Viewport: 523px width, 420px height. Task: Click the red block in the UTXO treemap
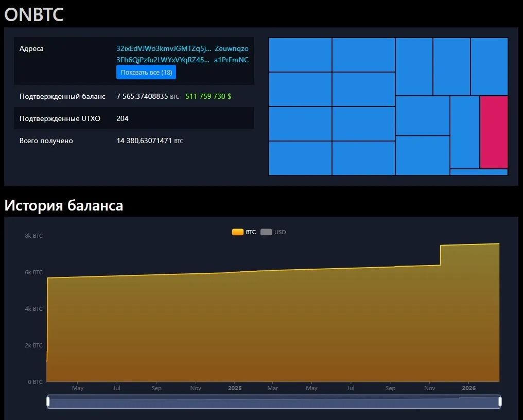coord(494,132)
